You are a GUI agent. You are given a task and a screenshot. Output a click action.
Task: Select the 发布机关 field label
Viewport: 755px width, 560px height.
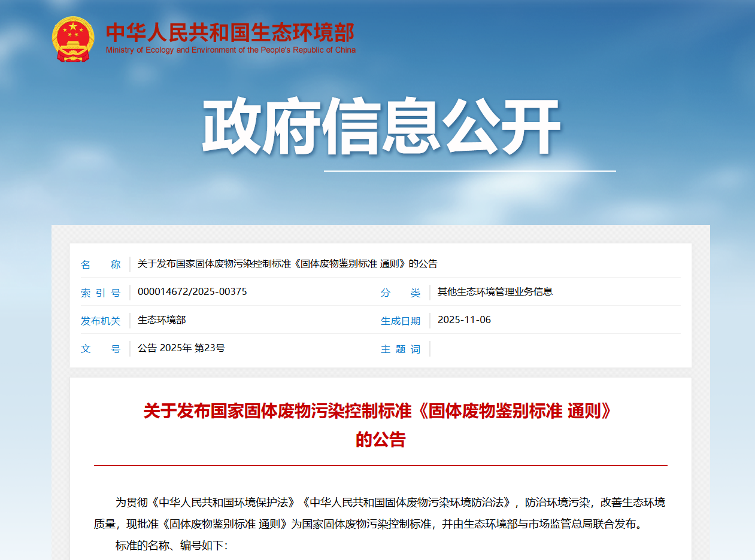tap(101, 321)
